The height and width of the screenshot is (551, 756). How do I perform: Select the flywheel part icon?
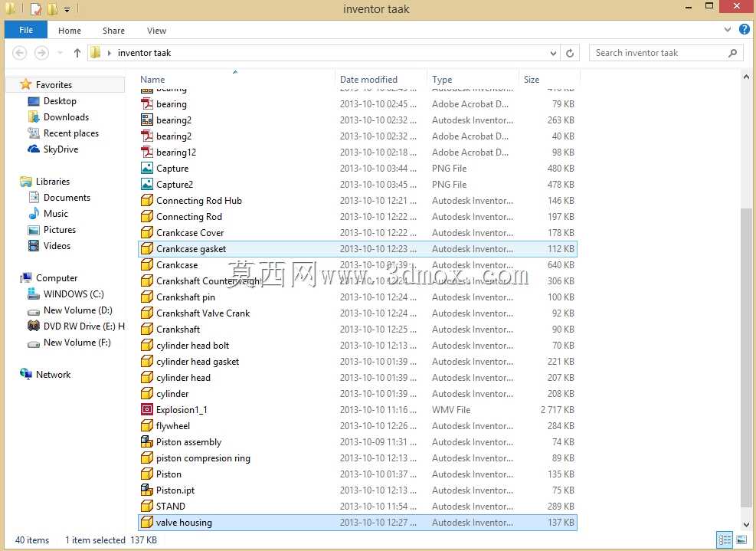pyautogui.click(x=146, y=425)
